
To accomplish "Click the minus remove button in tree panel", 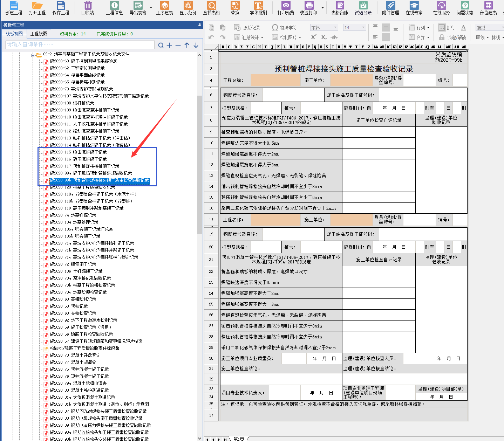I will pyautogui.click(x=178, y=45).
